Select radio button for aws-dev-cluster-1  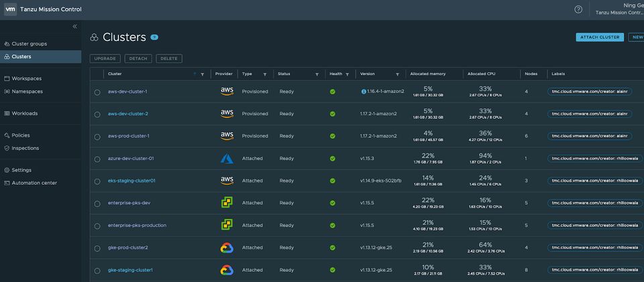click(97, 92)
